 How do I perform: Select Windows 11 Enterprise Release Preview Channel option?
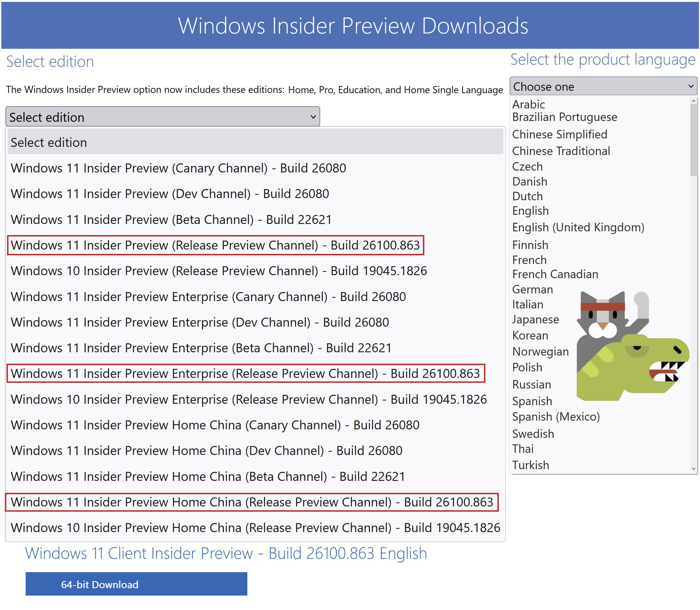pyautogui.click(x=245, y=374)
